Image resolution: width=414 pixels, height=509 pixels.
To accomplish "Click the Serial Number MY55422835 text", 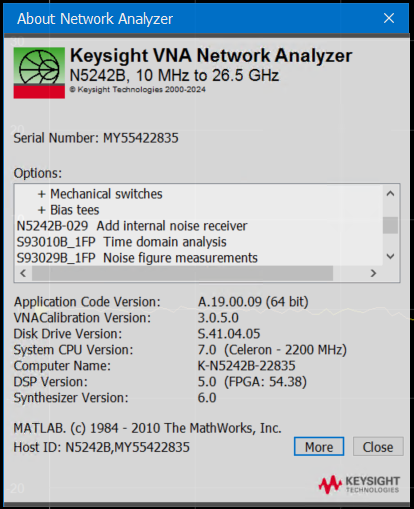I will pos(96,138).
